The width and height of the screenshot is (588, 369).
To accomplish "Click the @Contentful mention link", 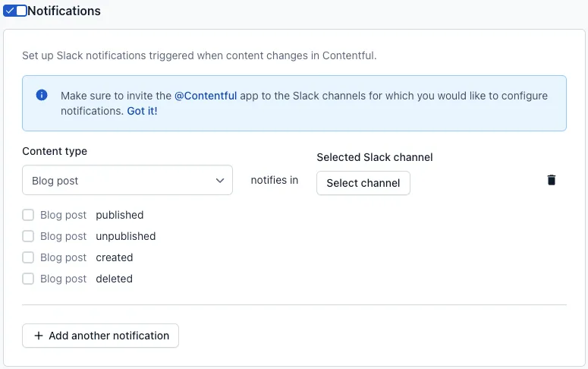I will 206,96.
